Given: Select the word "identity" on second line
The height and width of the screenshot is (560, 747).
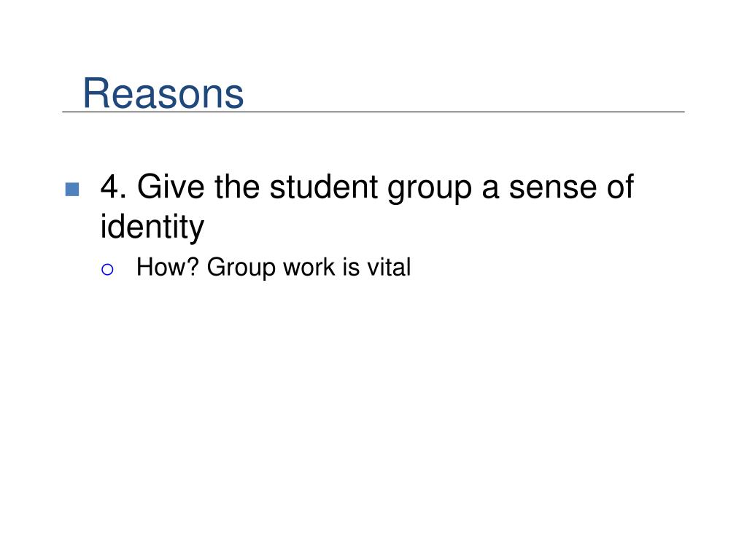Looking at the screenshot, I should (152, 227).
